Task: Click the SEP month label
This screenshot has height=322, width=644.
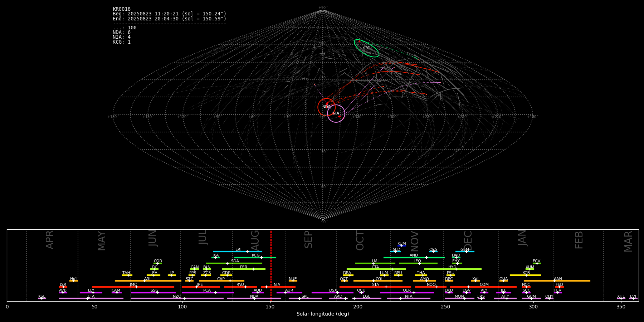Action: (308, 239)
